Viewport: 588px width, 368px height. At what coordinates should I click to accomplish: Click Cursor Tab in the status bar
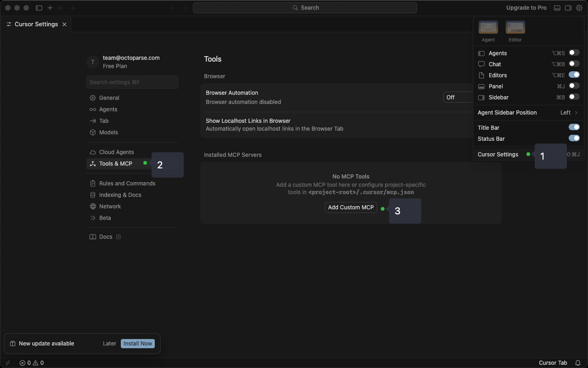coord(553,363)
